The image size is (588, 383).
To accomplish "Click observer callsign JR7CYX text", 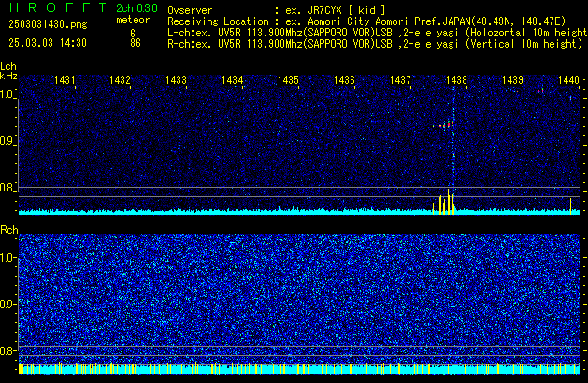I will click(x=324, y=10).
